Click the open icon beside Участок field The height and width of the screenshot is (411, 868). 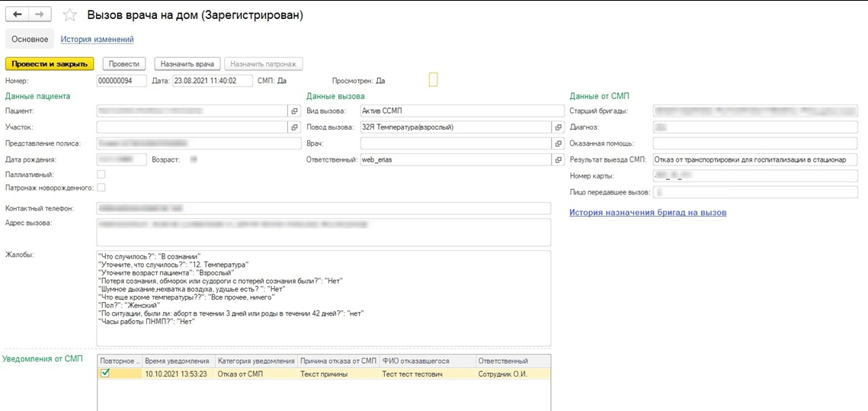click(295, 127)
